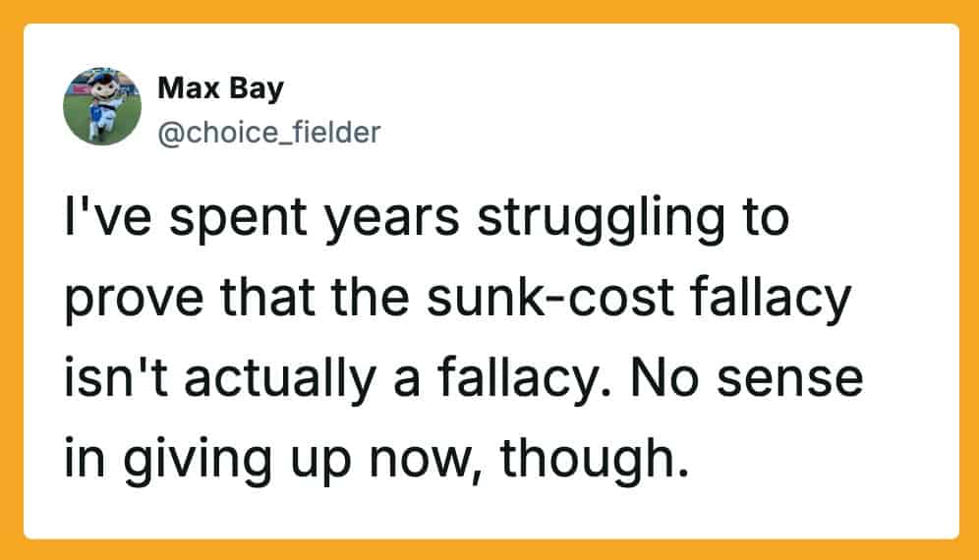Open the "Max Bay" display name

coord(220,88)
